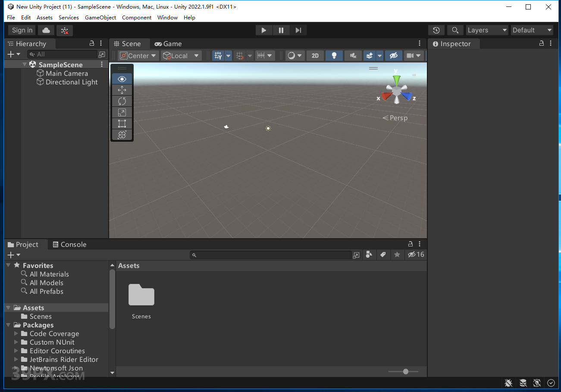
Task: Toggle 2D view mode
Action: 315,56
